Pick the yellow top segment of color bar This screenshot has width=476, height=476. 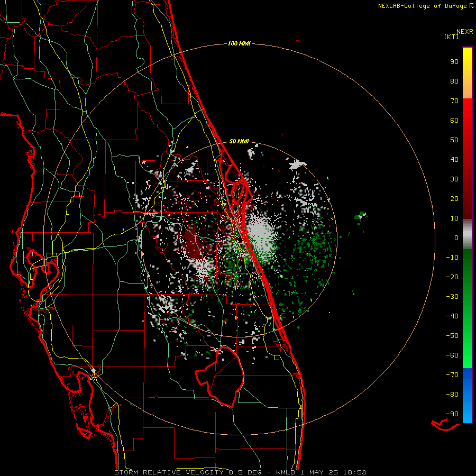467,73
